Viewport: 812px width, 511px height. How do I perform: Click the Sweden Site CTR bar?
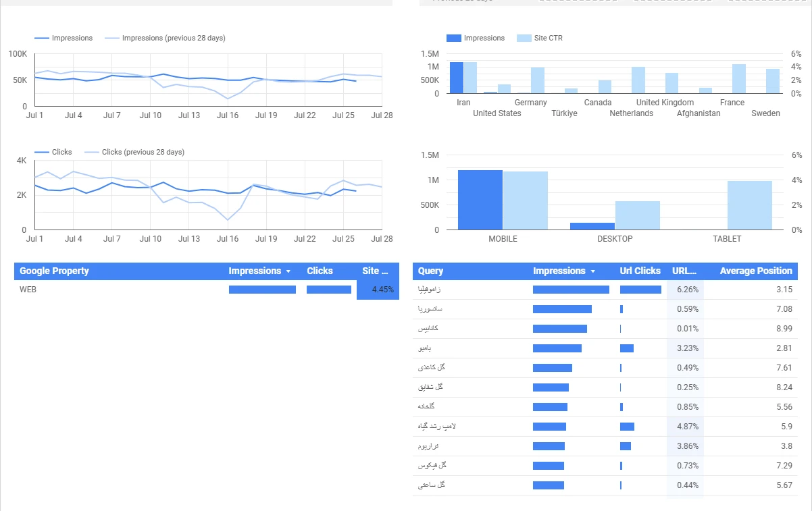[x=773, y=81]
